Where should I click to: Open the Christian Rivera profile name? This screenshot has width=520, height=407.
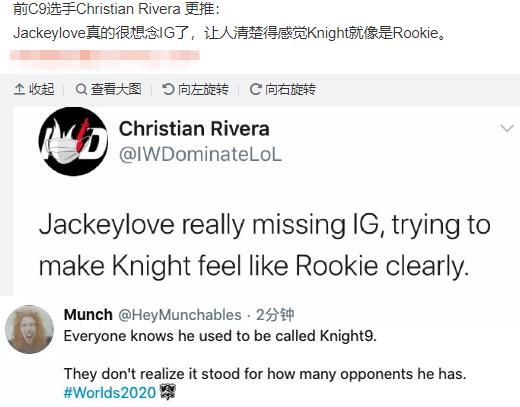(194, 129)
